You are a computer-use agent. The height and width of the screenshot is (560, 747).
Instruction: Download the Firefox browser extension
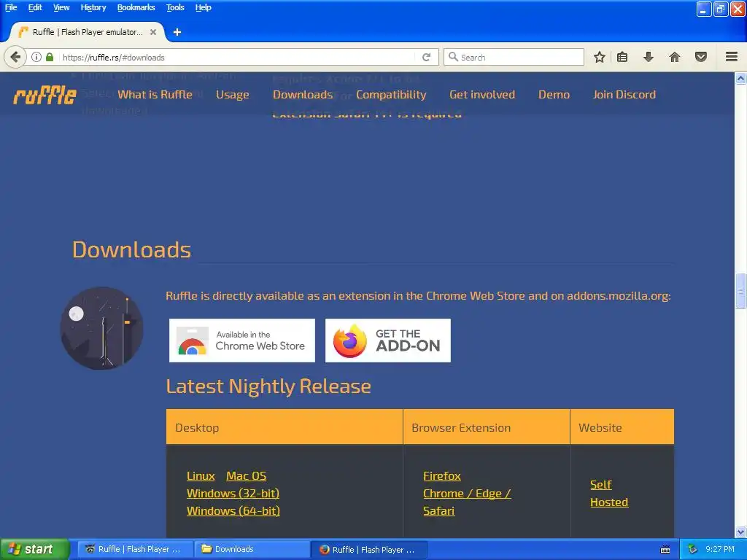click(x=442, y=475)
